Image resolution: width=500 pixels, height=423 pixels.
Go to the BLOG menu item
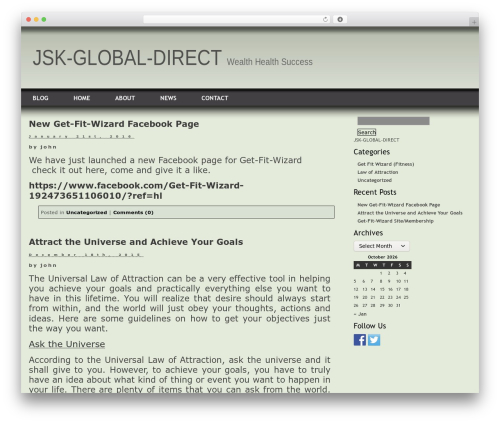[x=40, y=98]
